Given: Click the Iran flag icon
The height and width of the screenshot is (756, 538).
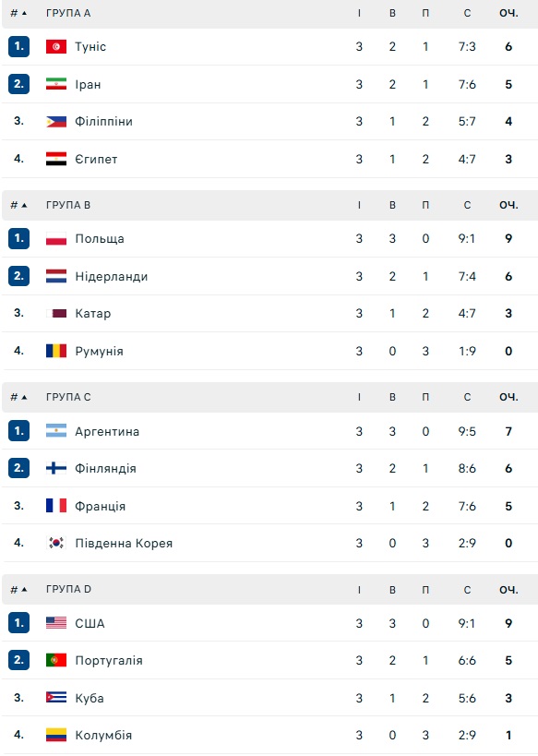Looking at the screenshot, I should pos(56,84).
